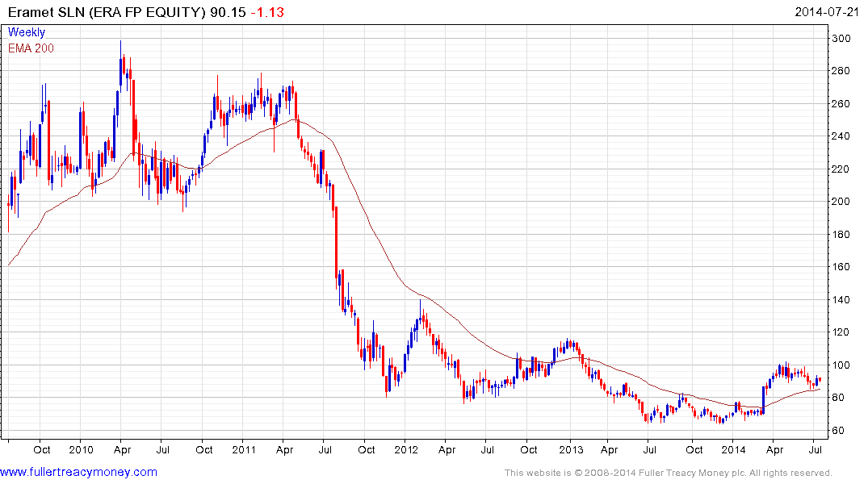The width and height of the screenshot is (868, 484).
Task: Select the "140" price axis label
Action: [x=841, y=300]
